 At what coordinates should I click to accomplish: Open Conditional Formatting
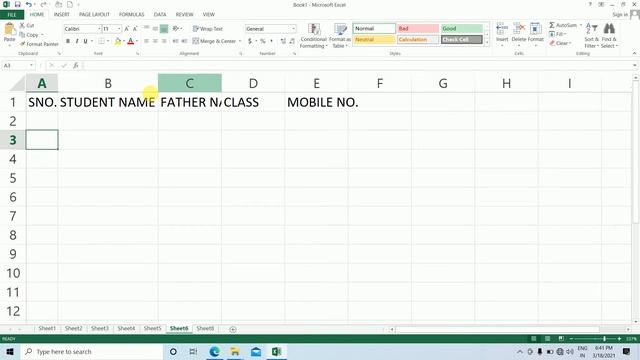(313, 36)
